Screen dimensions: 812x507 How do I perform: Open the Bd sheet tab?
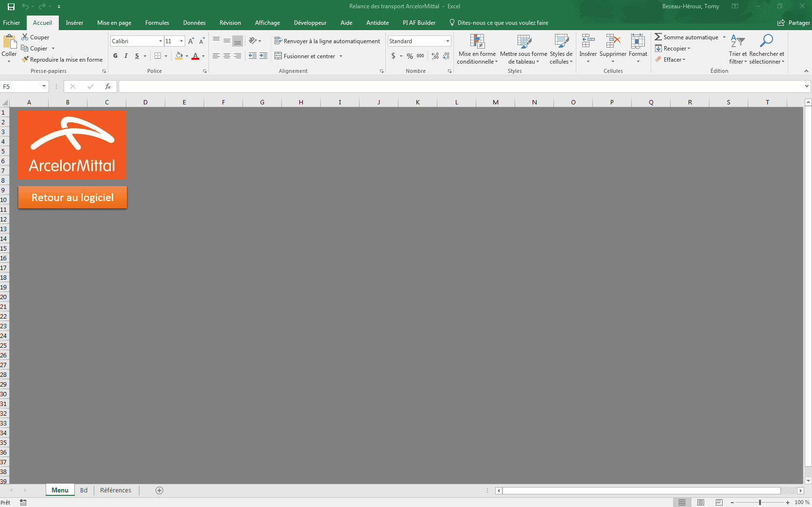click(x=84, y=490)
